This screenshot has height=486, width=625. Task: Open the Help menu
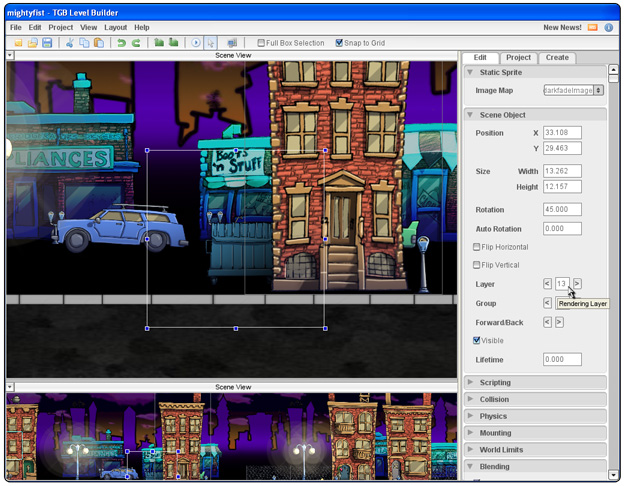coord(142,28)
